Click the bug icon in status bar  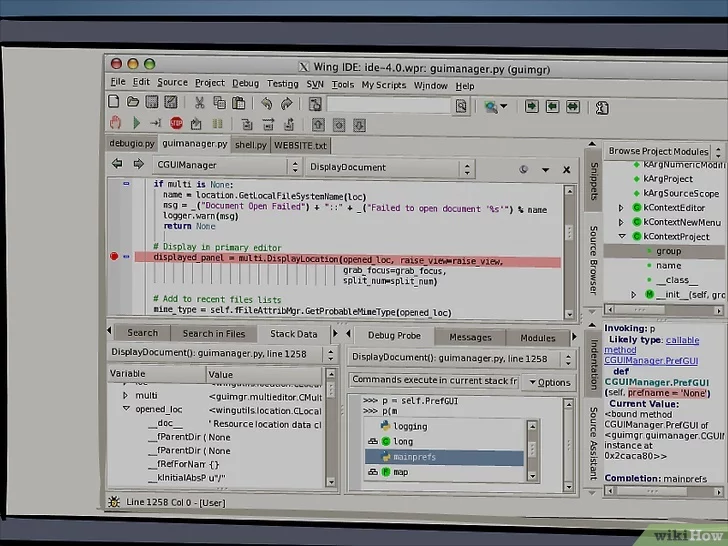click(x=114, y=502)
